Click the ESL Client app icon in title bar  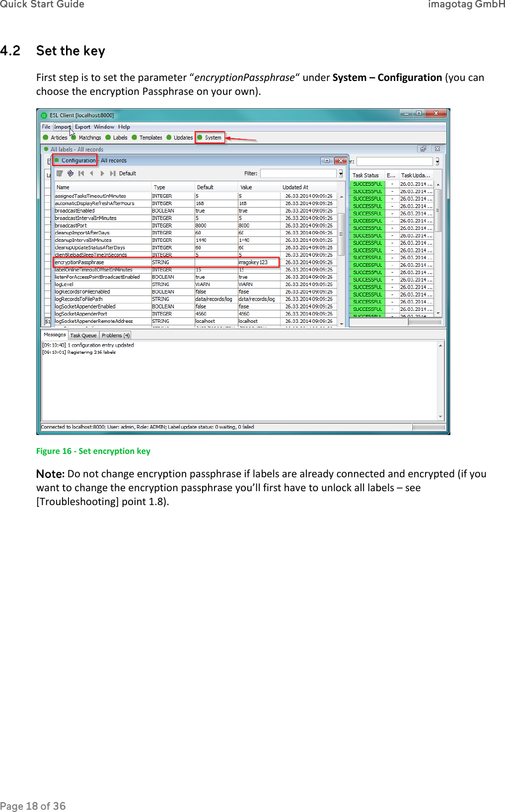point(44,115)
